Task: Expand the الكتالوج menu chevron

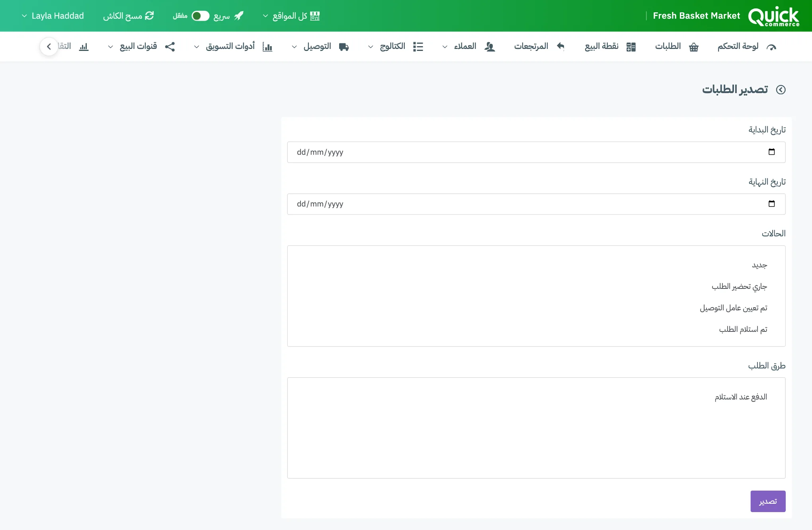Action: coord(371,47)
